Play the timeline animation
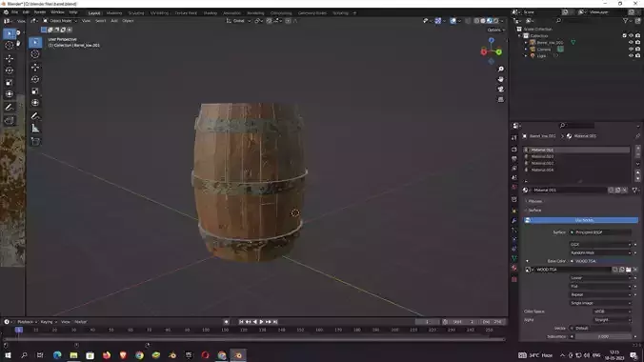This screenshot has width=644, height=362. coord(261,322)
